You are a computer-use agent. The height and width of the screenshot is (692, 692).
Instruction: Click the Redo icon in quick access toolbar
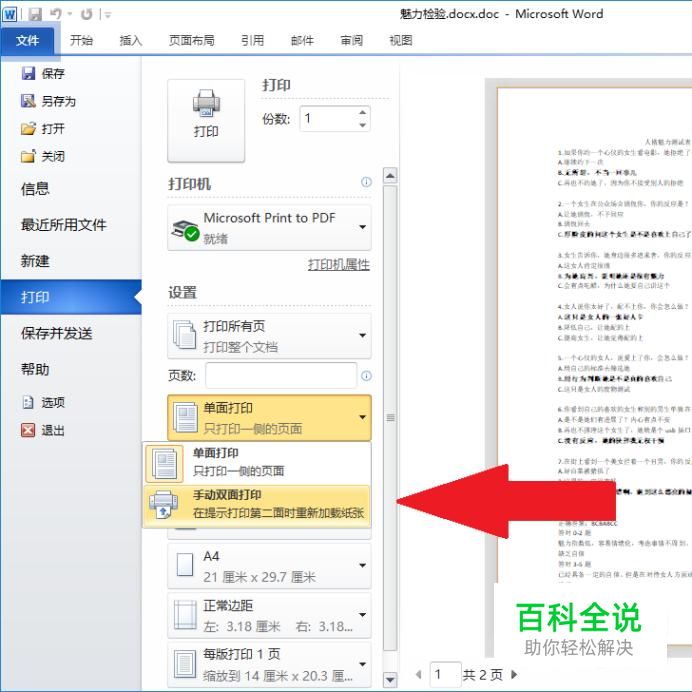pos(86,14)
